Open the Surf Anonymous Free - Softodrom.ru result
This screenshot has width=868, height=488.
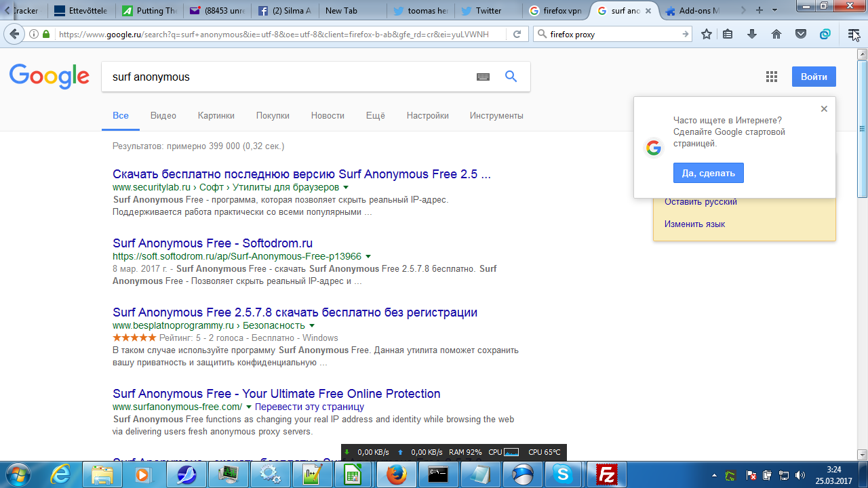tap(212, 243)
